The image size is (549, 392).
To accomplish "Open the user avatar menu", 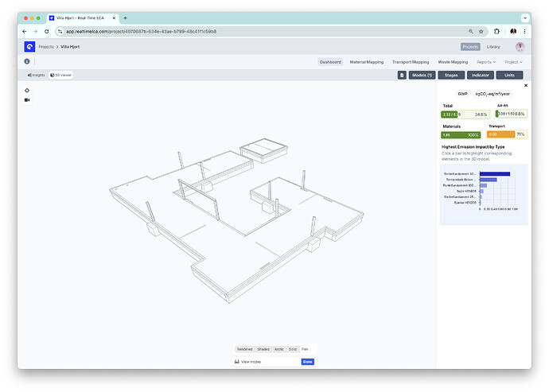I will tap(520, 47).
